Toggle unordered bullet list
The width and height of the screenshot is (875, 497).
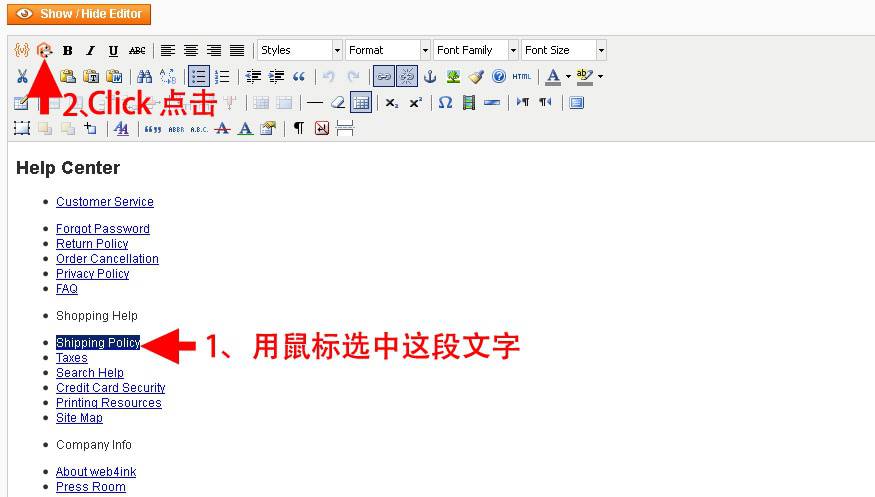[x=199, y=76]
